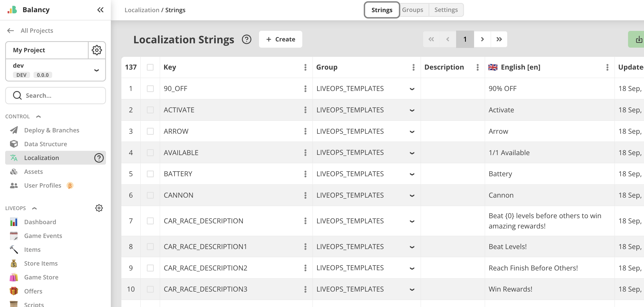Click help icon on Localization sidebar item

click(99, 158)
